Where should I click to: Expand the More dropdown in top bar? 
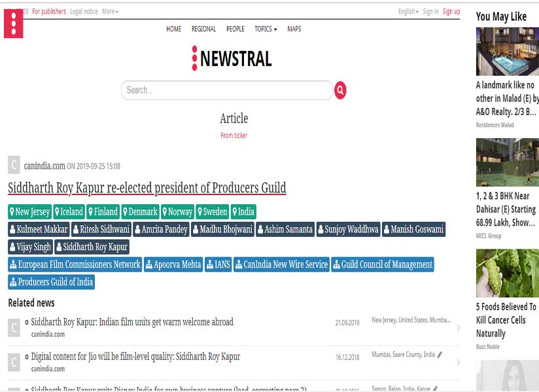[x=110, y=11]
